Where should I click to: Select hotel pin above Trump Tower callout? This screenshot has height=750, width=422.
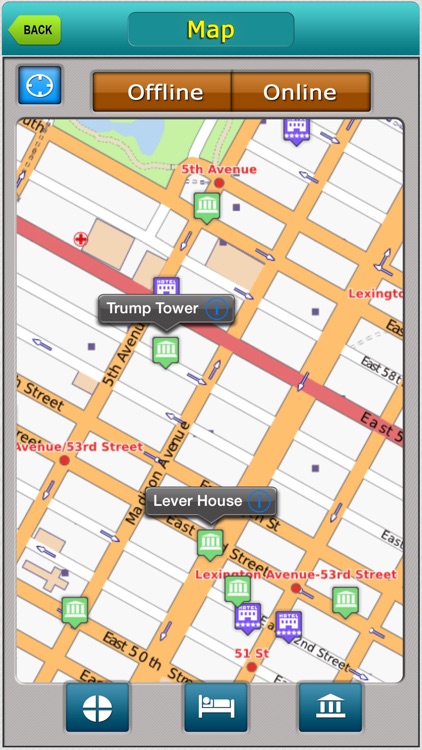click(166, 286)
